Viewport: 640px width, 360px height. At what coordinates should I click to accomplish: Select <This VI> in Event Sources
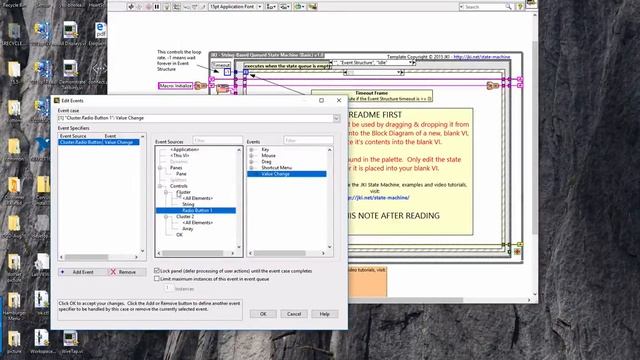point(180,156)
